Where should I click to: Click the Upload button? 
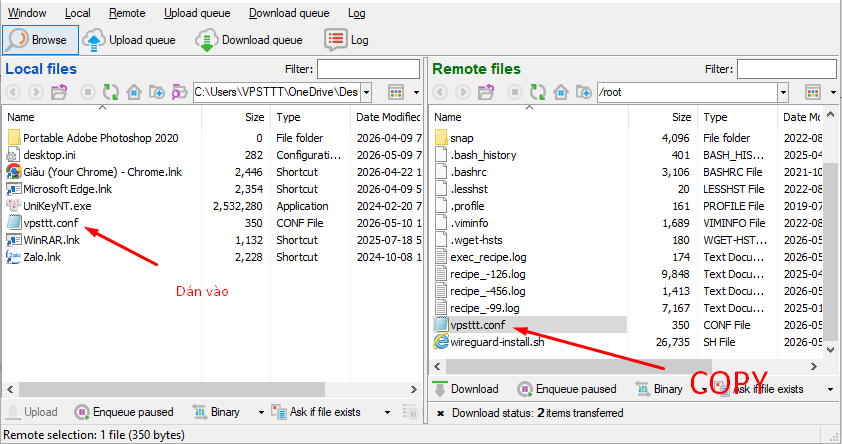pos(31,412)
